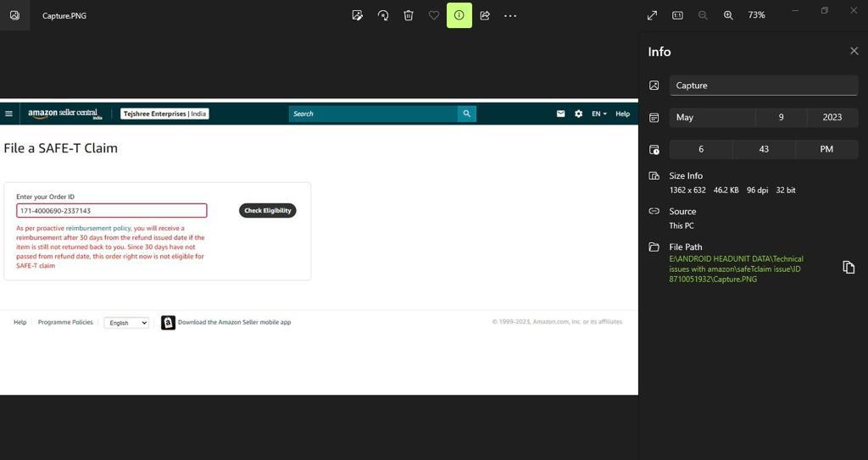Click the File Path folder icon
This screenshot has height=460, width=868.
(654, 247)
